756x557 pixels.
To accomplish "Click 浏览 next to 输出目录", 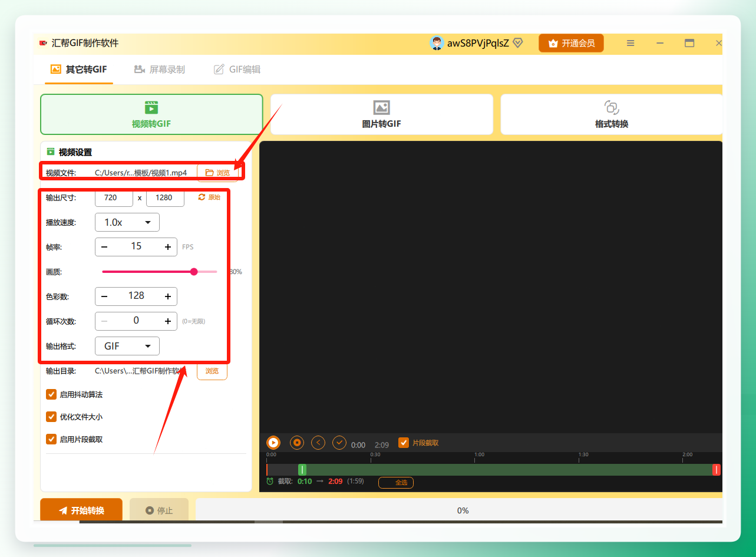I will click(212, 371).
